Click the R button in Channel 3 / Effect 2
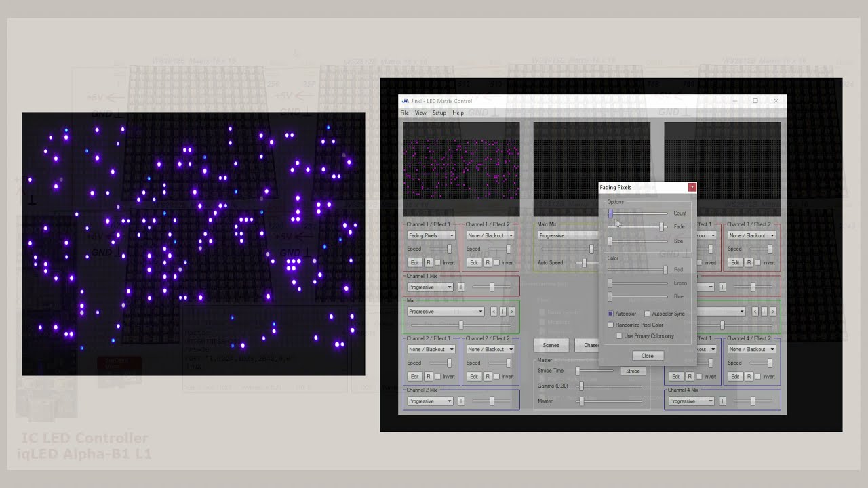 coord(749,262)
